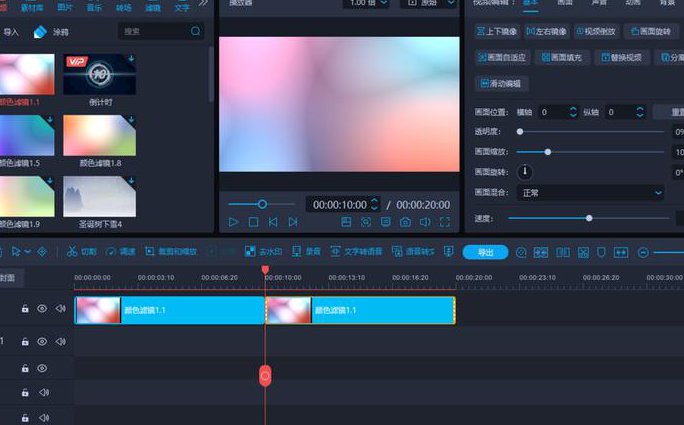Click the 横轴 position stepper arrows
The height and width of the screenshot is (425, 684).
coord(573,112)
